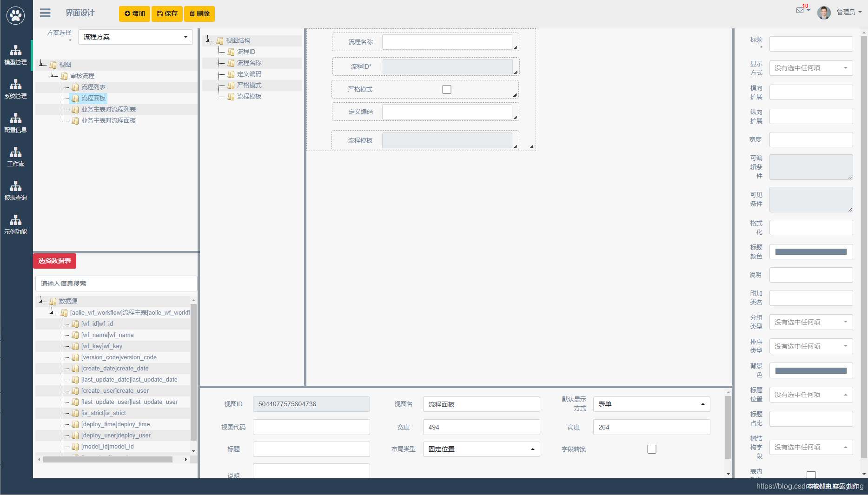Image resolution: width=868 pixels, height=495 pixels.
Task: Open the 分组类型 dropdown
Action: [811, 322]
